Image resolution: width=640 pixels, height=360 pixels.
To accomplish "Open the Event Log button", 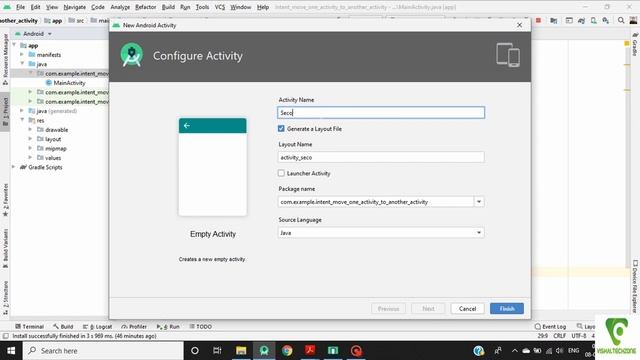I will tap(550, 327).
